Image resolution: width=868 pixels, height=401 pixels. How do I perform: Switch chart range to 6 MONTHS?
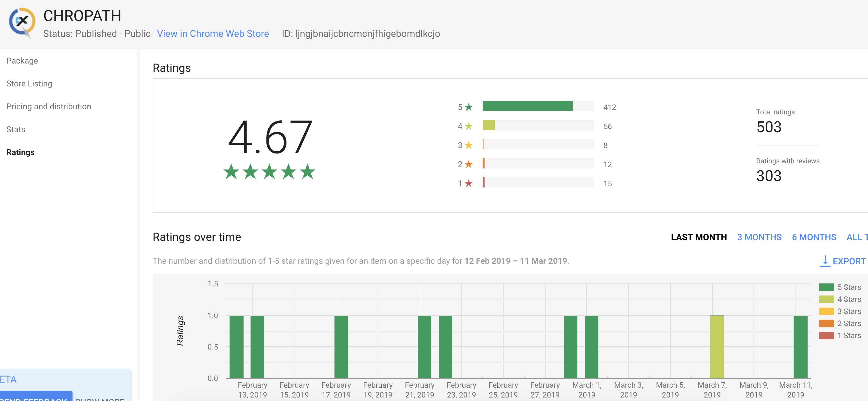814,237
